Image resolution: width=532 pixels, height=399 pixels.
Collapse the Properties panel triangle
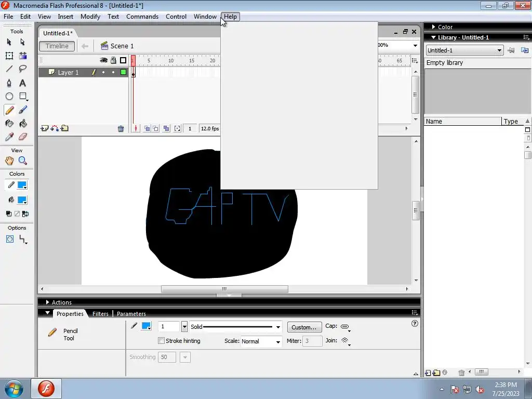click(x=47, y=313)
